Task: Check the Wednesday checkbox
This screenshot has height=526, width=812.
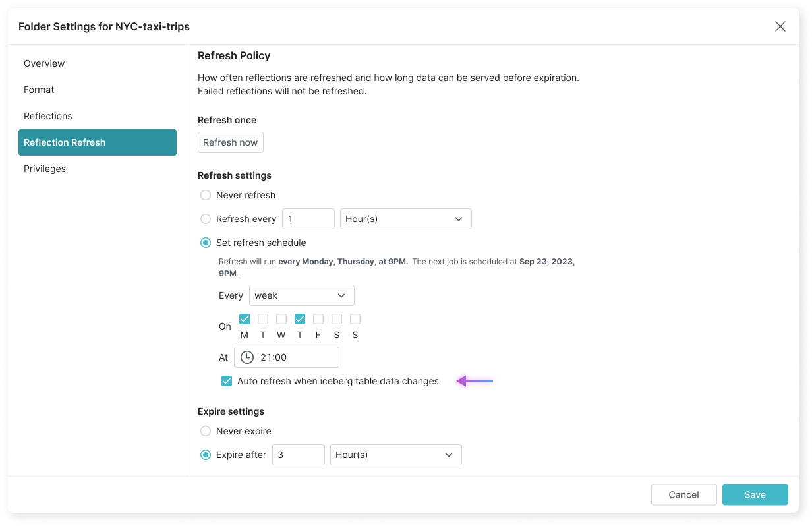Action: coord(281,319)
